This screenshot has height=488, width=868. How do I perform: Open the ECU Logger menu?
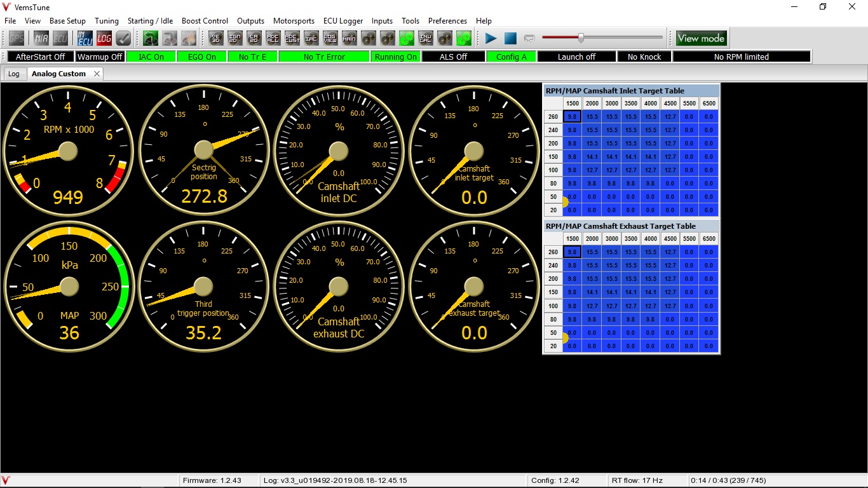click(342, 21)
